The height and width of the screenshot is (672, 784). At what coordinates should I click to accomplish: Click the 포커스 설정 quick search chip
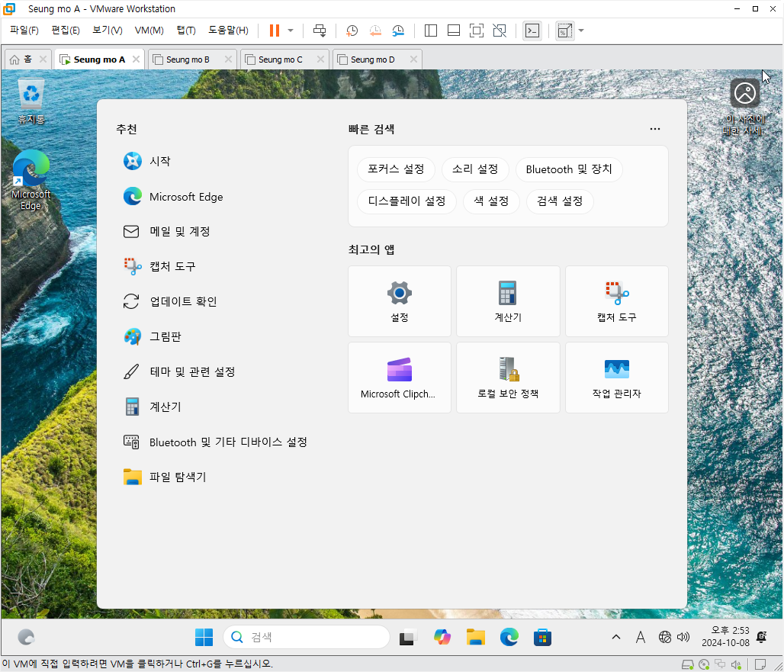click(396, 169)
